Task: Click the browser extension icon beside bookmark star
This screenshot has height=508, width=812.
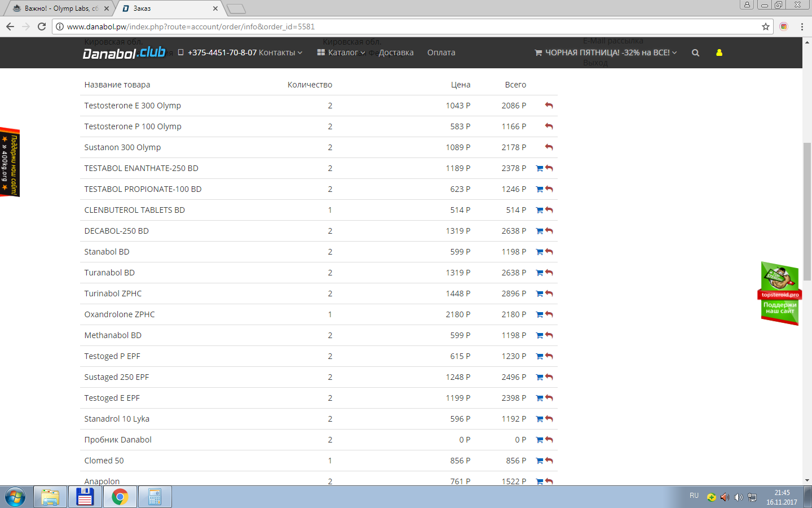Action: [x=784, y=27]
